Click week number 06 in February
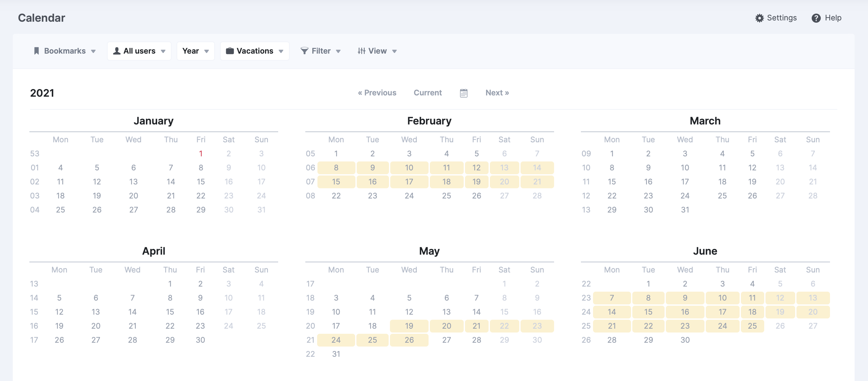 click(x=310, y=168)
